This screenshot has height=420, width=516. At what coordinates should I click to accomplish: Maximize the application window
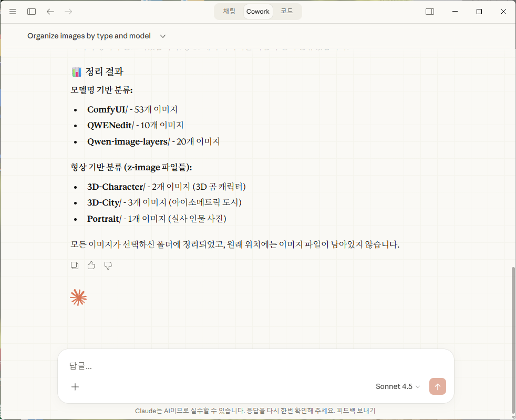tap(479, 12)
